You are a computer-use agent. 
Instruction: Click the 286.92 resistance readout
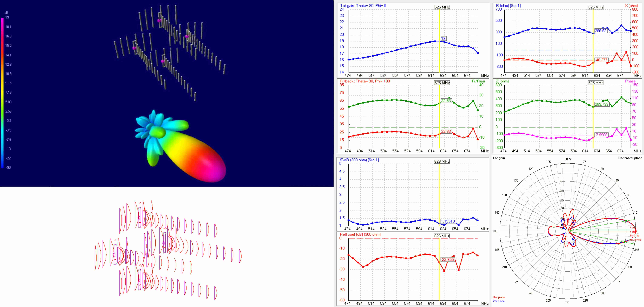click(600, 31)
